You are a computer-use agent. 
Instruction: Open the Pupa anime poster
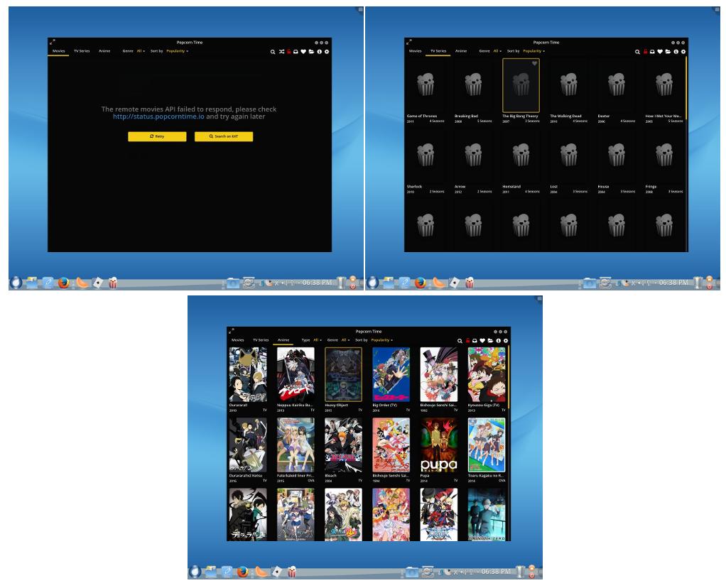pos(438,445)
